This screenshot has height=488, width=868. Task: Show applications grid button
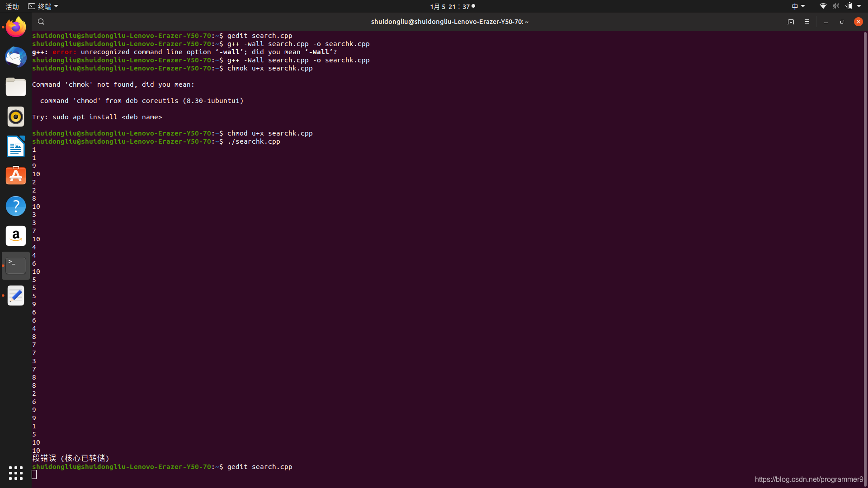pos(16,473)
